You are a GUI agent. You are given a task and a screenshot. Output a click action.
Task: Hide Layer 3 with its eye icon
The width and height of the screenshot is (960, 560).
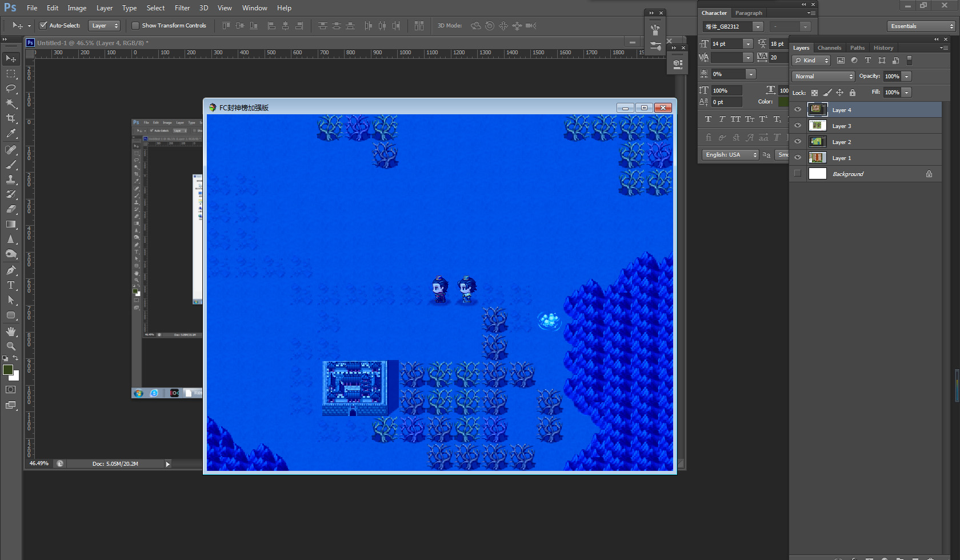[798, 126]
